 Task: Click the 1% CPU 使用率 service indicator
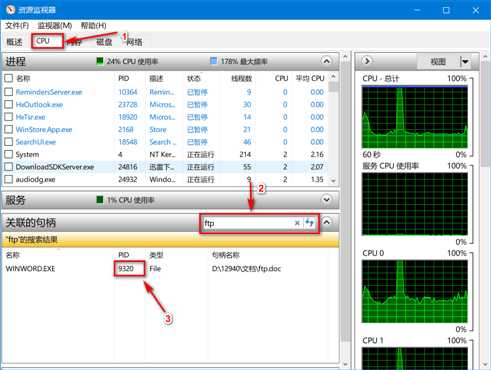pos(125,200)
